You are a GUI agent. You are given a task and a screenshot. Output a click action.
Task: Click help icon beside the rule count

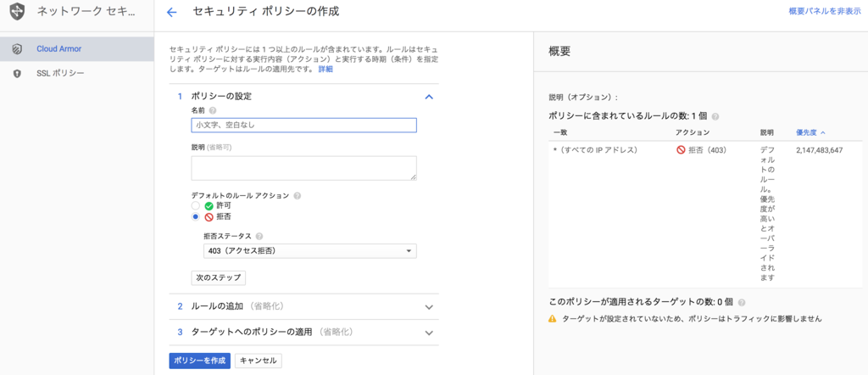click(715, 115)
